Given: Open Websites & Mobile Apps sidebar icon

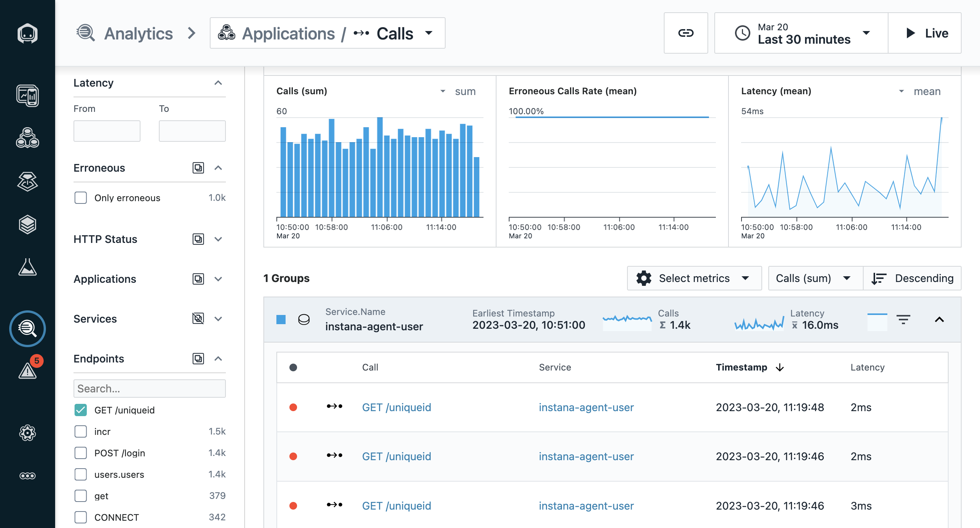Looking at the screenshot, I should [28, 95].
